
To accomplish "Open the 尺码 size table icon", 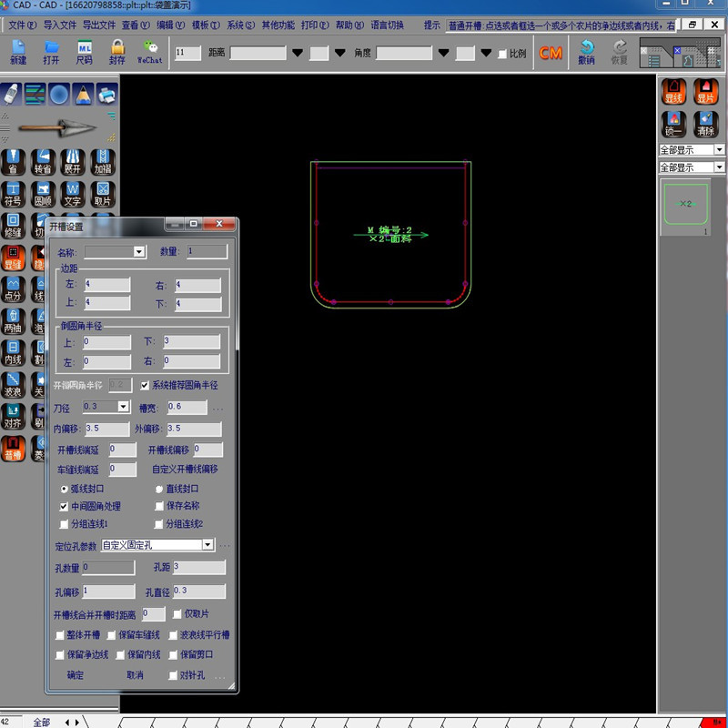I will pyautogui.click(x=84, y=51).
